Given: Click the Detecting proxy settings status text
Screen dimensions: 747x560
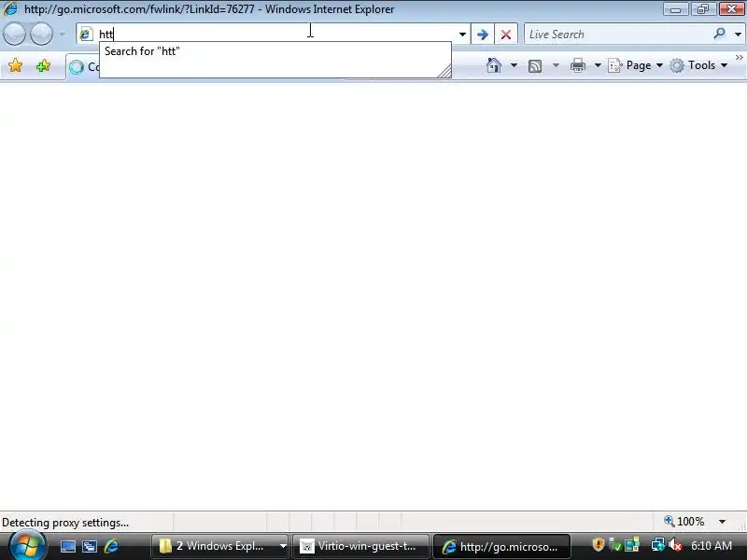Looking at the screenshot, I should (x=65, y=523).
